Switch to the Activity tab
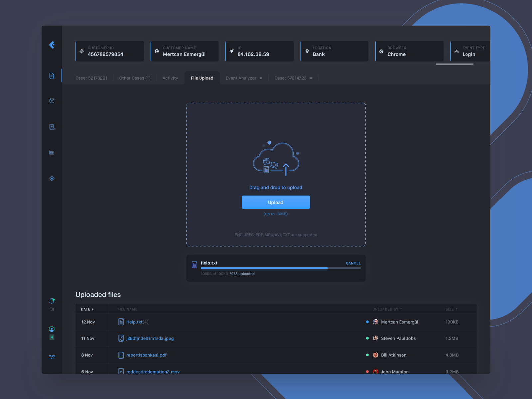Screen dimensions: 532x399 [x=170, y=78]
